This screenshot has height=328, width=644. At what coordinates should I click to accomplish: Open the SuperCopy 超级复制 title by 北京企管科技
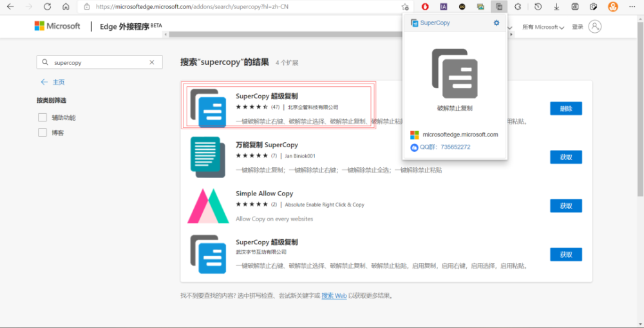coord(267,96)
